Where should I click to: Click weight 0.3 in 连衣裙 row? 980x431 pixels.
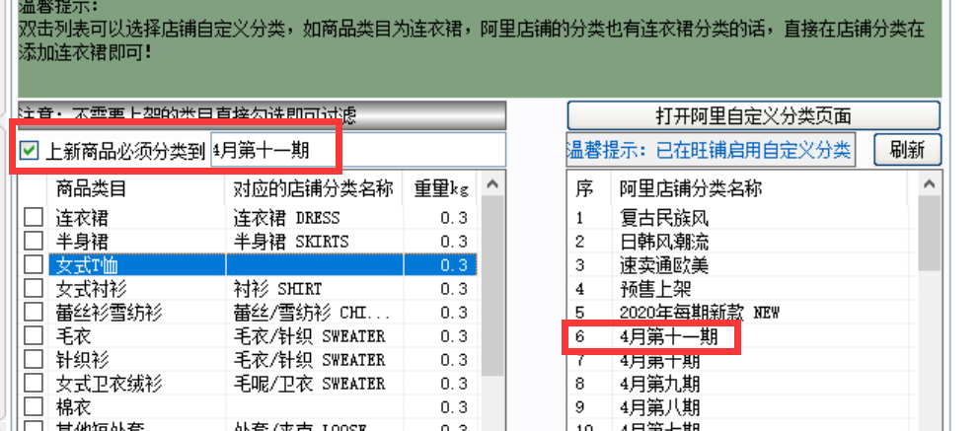(453, 218)
